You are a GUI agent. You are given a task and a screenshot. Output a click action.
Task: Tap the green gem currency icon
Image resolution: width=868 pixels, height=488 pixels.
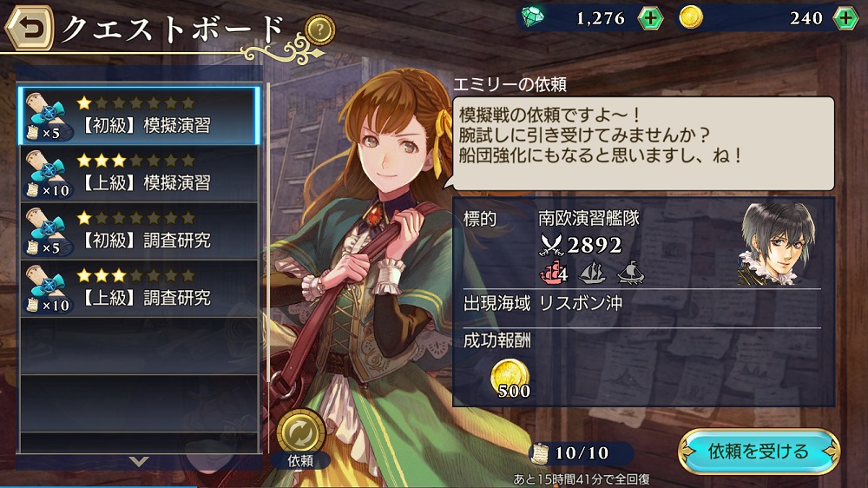533,17
